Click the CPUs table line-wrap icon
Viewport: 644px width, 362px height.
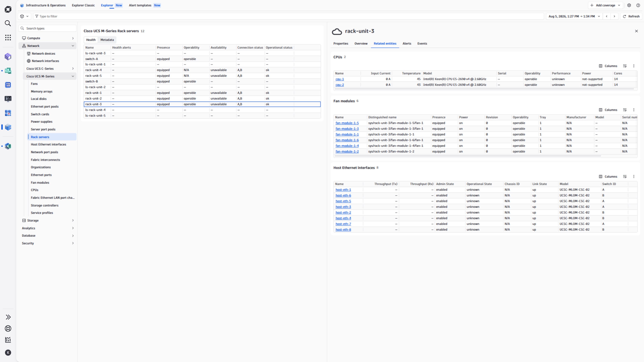point(625,66)
